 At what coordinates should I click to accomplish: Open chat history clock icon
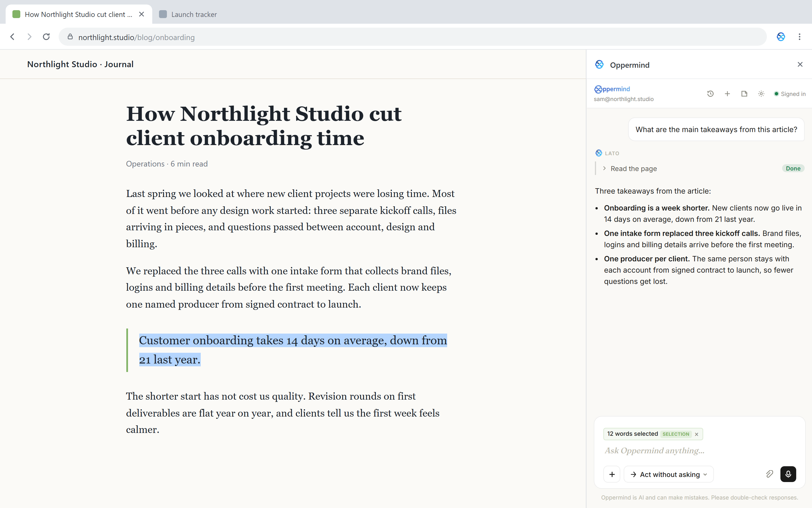710,94
